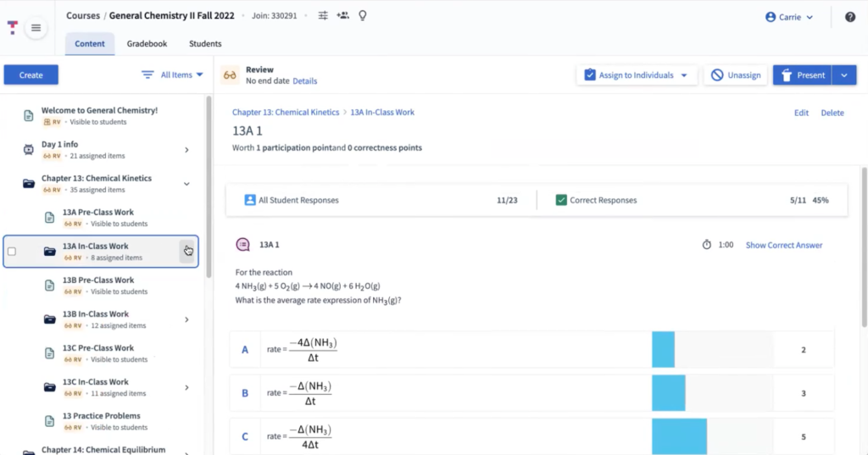Collapse the Chapter 13: Chemical Kinetics folder
This screenshot has width=868, height=455.
(x=186, y=184)
